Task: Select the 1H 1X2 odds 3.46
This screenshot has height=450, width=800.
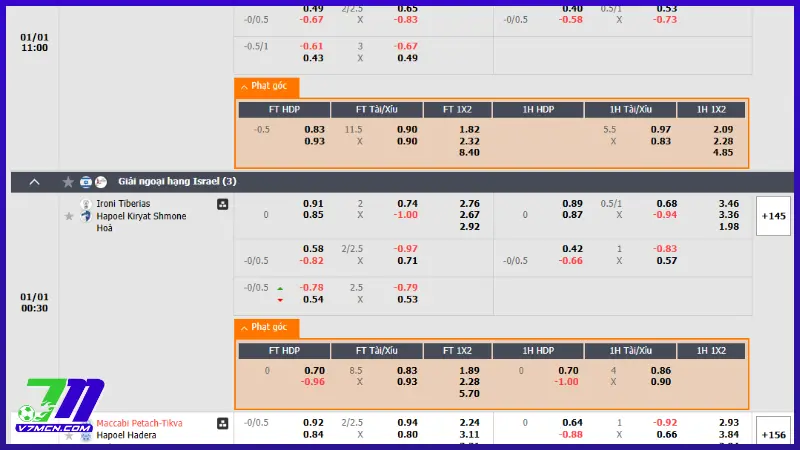Action: (728, 204)
